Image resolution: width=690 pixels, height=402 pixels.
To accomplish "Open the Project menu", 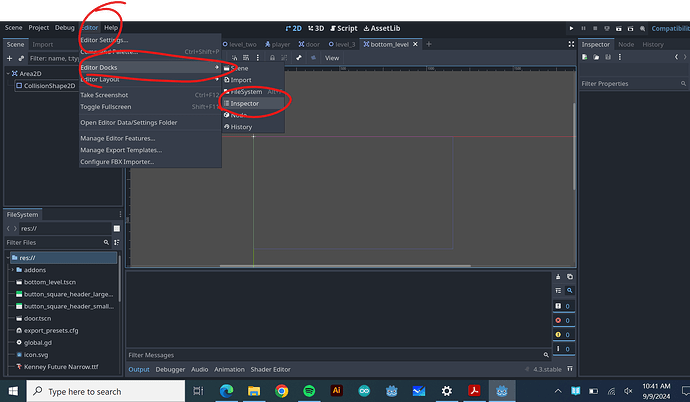I will click(x=39, y=27).
